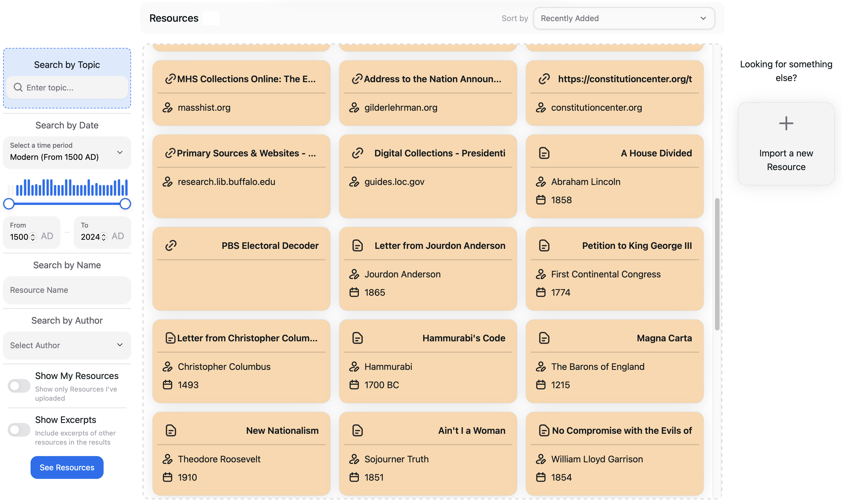This screenshot has height=504, width=842.
Task: Enable Show Excerpts switch
Action: [x=19, y=430]
